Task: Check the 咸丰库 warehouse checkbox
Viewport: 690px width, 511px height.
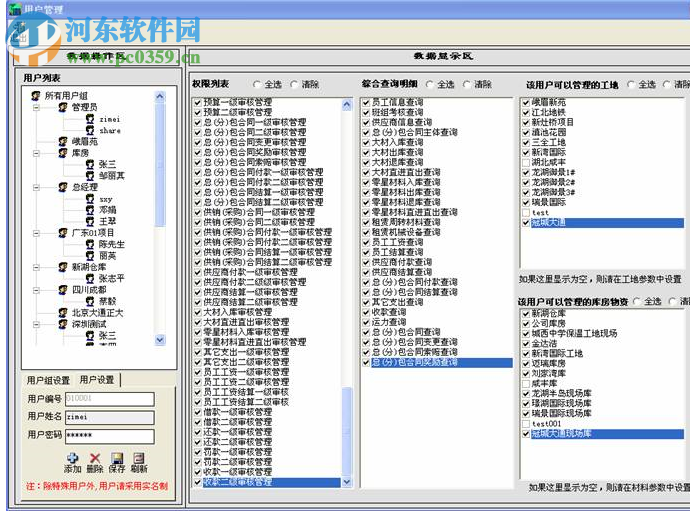Action: 526,384
